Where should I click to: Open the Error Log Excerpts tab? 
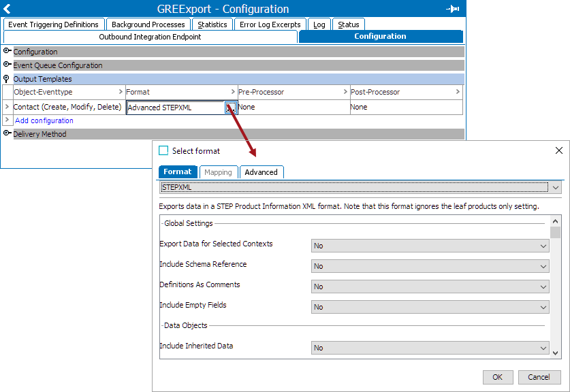click(x=270, y=24)
